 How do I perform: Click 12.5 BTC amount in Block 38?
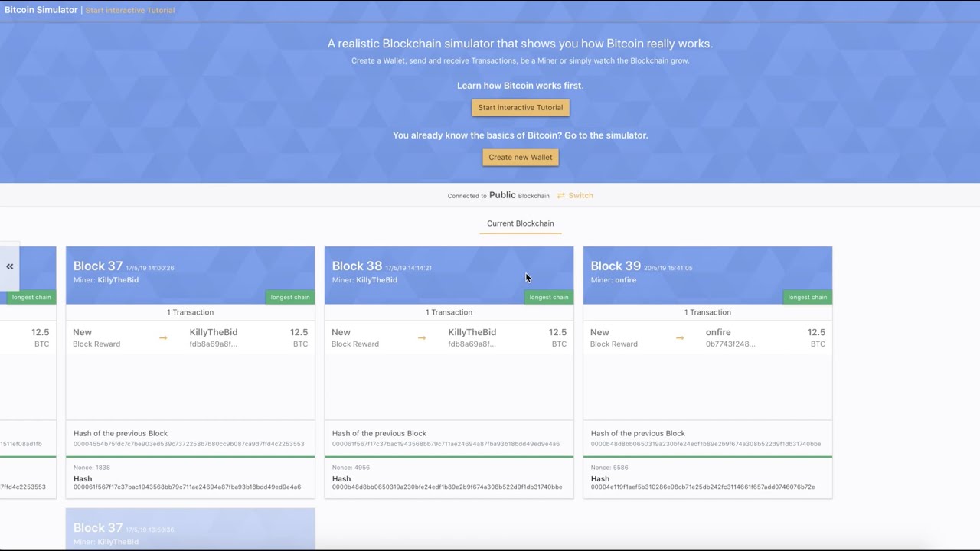pos(557,337)
